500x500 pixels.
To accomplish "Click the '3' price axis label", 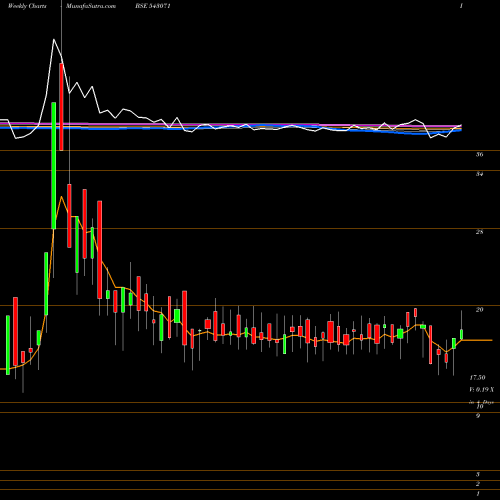I will coord(478,474).
